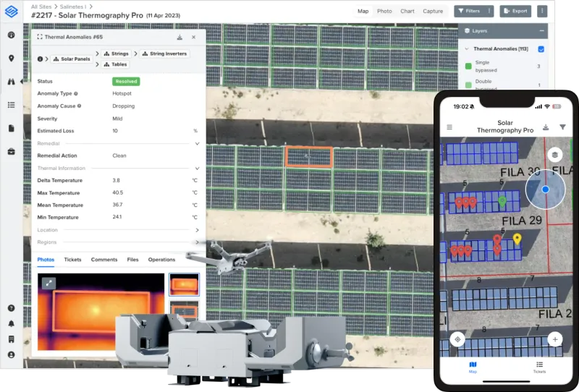Select the Files tab in anomaly panel

(x=132, y=260)
